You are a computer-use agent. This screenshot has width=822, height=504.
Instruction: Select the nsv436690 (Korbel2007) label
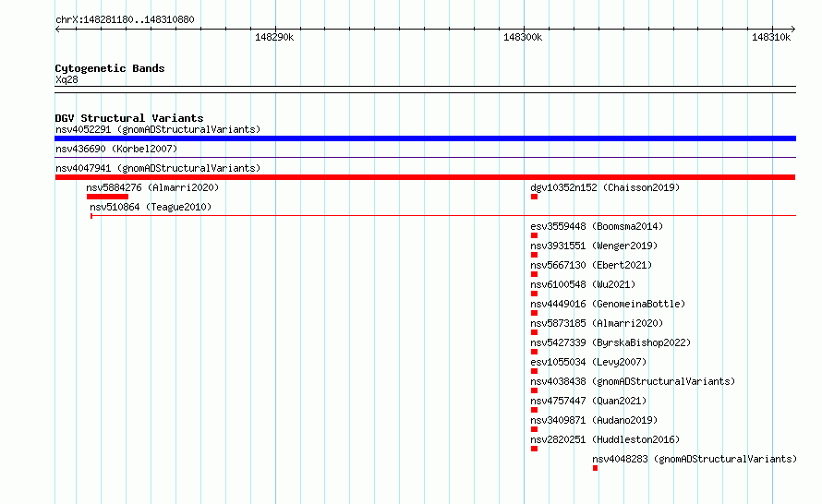tap(116, 149)
